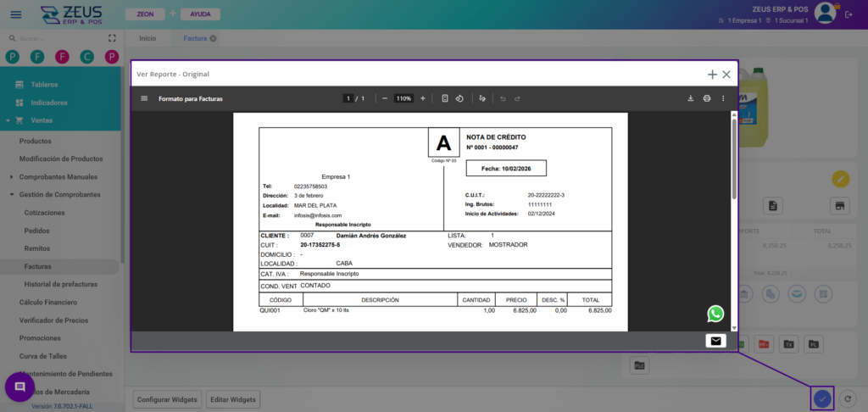
Task: Click the PDF zoom percentage field
Action: 403,98
